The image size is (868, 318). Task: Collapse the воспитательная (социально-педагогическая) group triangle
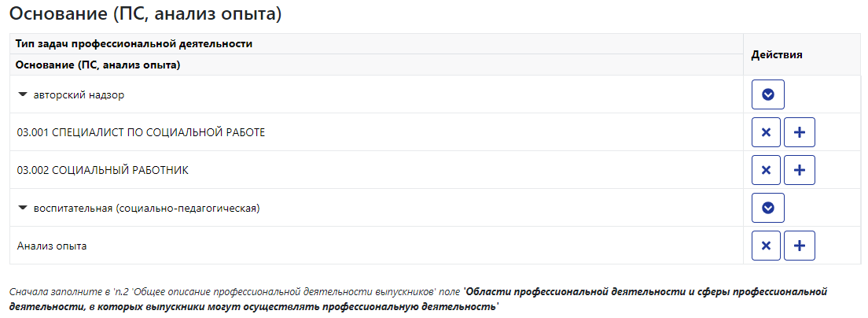click(x=22, y=209)
